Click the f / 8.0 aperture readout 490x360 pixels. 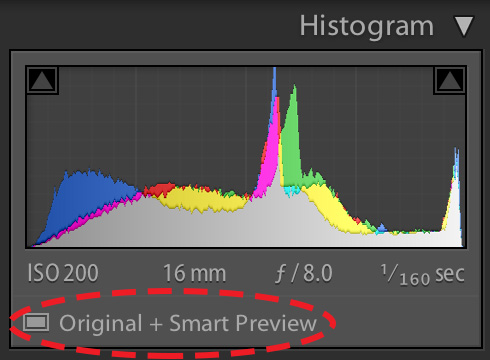304,273
